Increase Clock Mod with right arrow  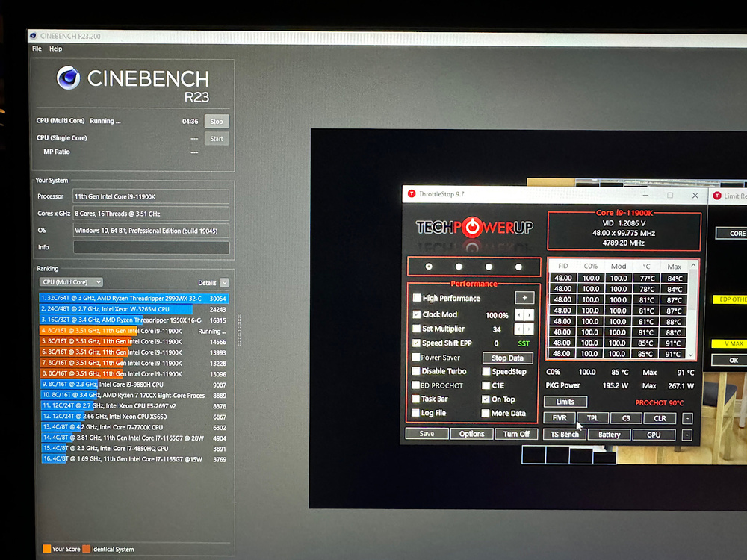point(530,315)
